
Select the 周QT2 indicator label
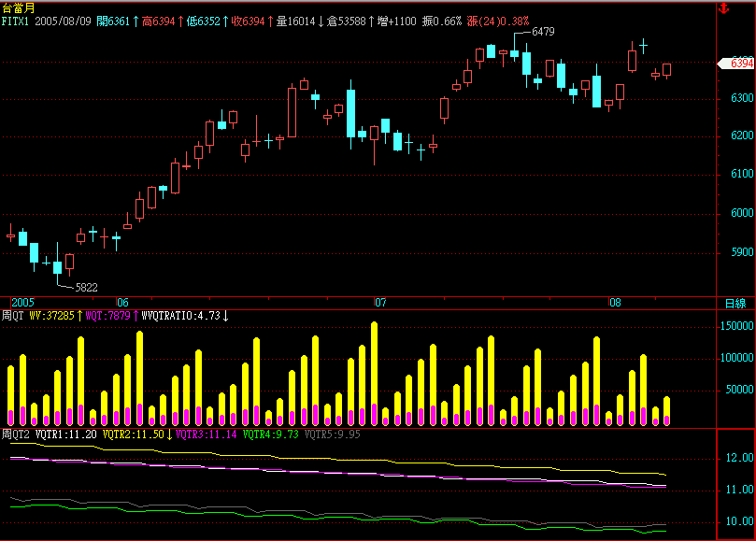point(16,434)
